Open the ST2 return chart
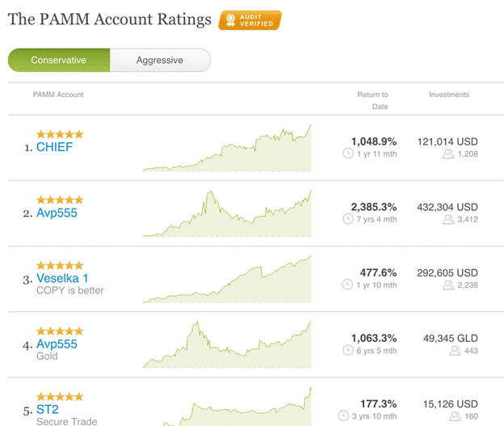This screenshot has width=504, height=426. (227, 407)
